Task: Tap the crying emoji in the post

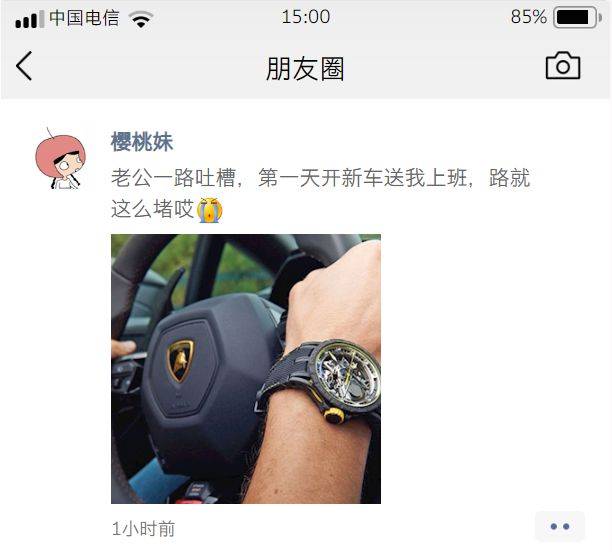Action: [x=209, y=210]
